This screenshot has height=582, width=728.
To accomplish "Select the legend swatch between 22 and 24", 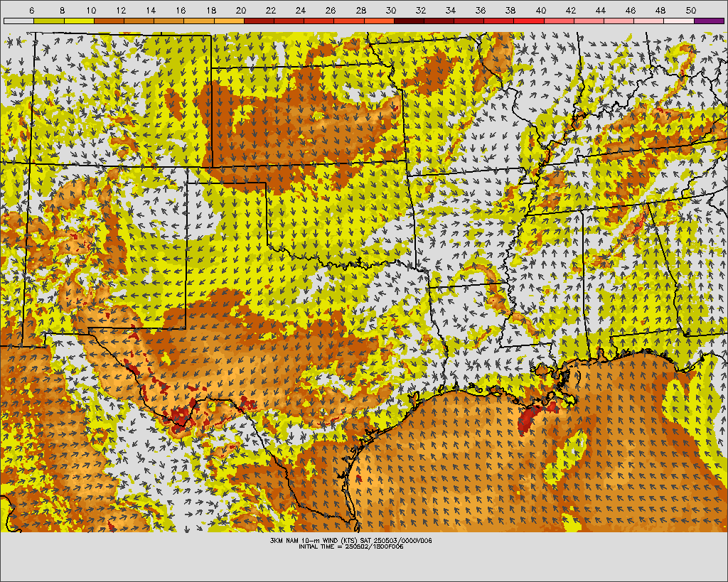I will pyautogui.click(x=289, y=21).
